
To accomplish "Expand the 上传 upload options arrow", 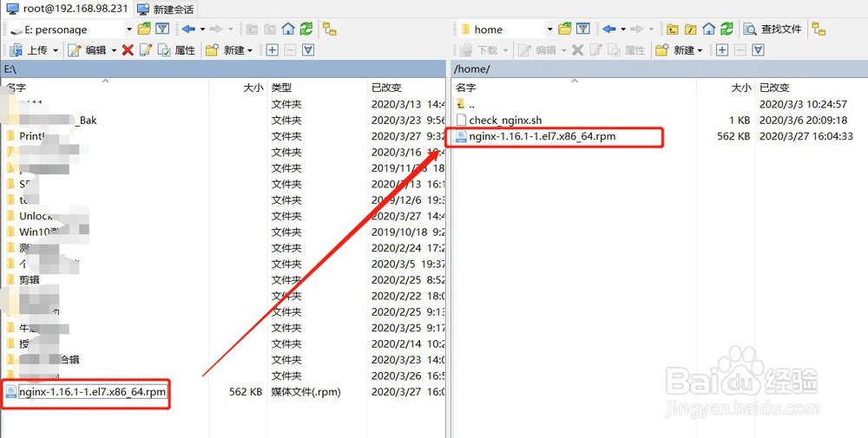I will (56, 50).
